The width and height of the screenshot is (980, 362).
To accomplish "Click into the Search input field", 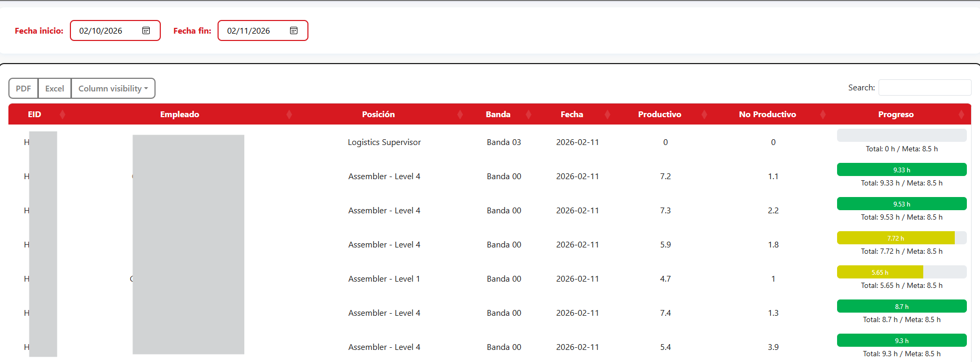I will 924,88.
